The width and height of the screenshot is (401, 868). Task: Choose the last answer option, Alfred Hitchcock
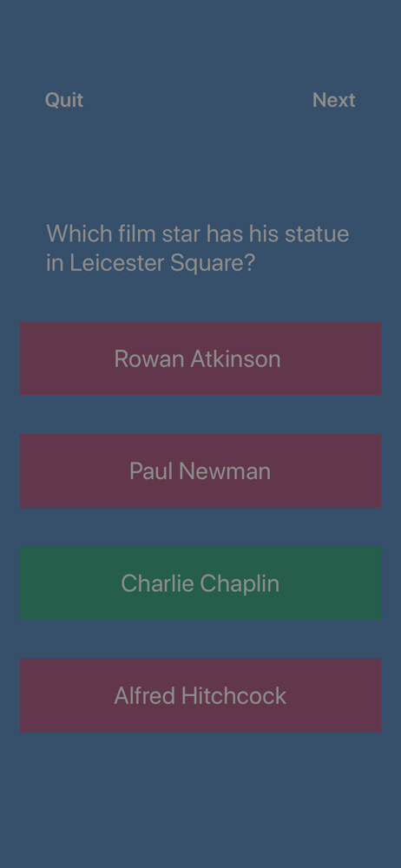click(200, 695)
